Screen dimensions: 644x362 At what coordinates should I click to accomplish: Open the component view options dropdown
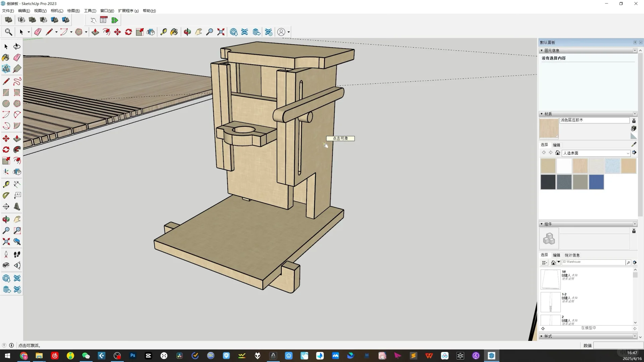point(544,263)
